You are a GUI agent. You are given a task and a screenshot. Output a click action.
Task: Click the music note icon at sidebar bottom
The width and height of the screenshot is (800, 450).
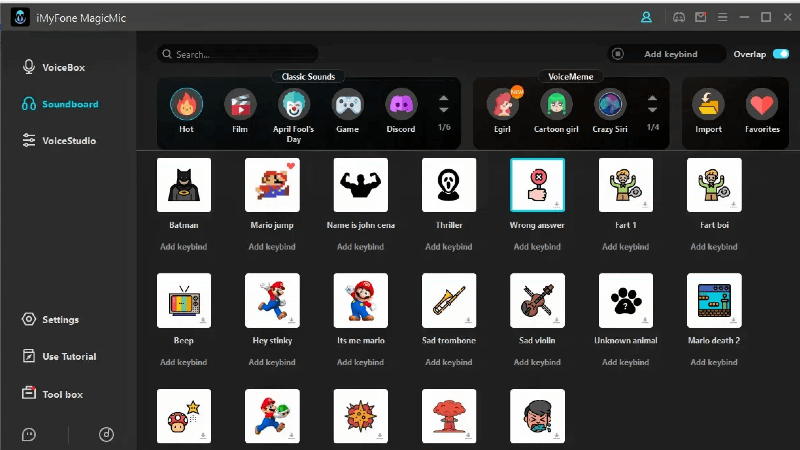point(106,435)
